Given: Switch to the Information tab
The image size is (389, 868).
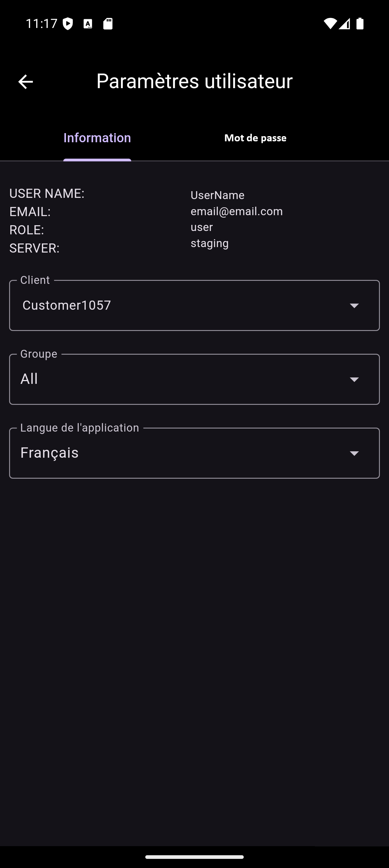Looking at the screenshot, I should (97, 138).
